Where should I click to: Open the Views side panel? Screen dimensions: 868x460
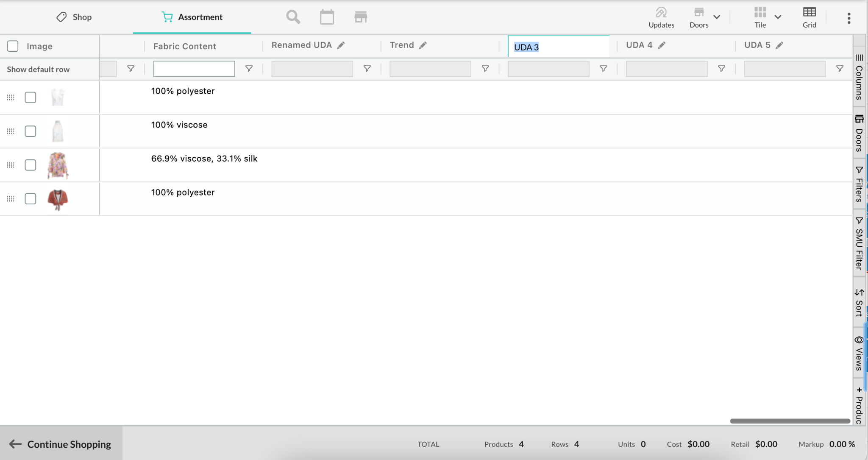tap(859, 353)
